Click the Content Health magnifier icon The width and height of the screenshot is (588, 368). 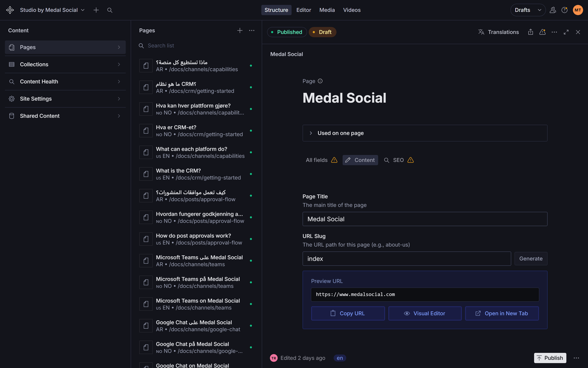tap(12, 81)
